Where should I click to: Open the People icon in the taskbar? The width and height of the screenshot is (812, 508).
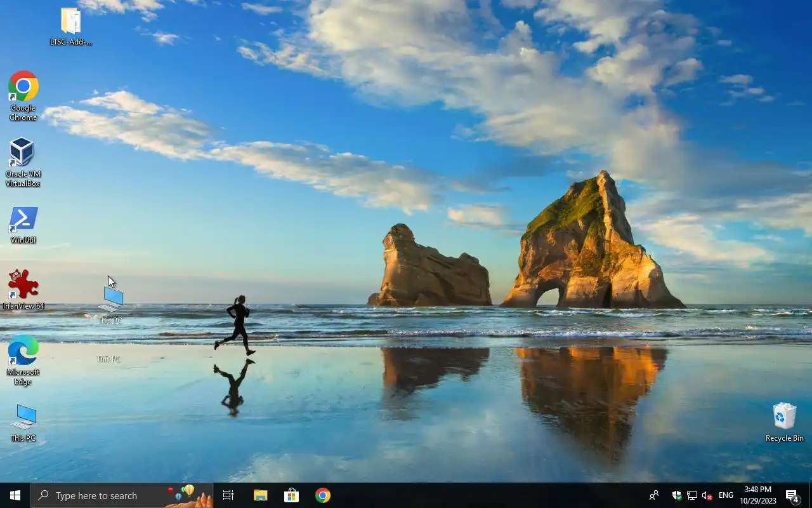tap(654, 495)
